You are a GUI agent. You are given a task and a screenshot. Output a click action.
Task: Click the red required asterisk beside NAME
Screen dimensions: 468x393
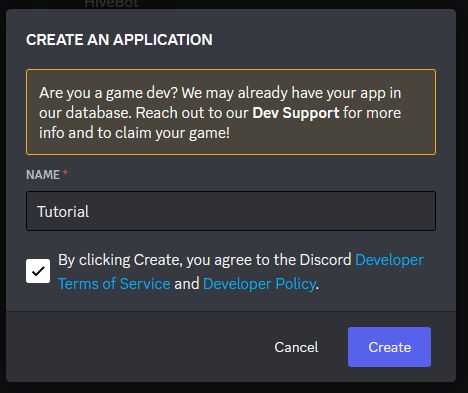(x=65, y=173)
